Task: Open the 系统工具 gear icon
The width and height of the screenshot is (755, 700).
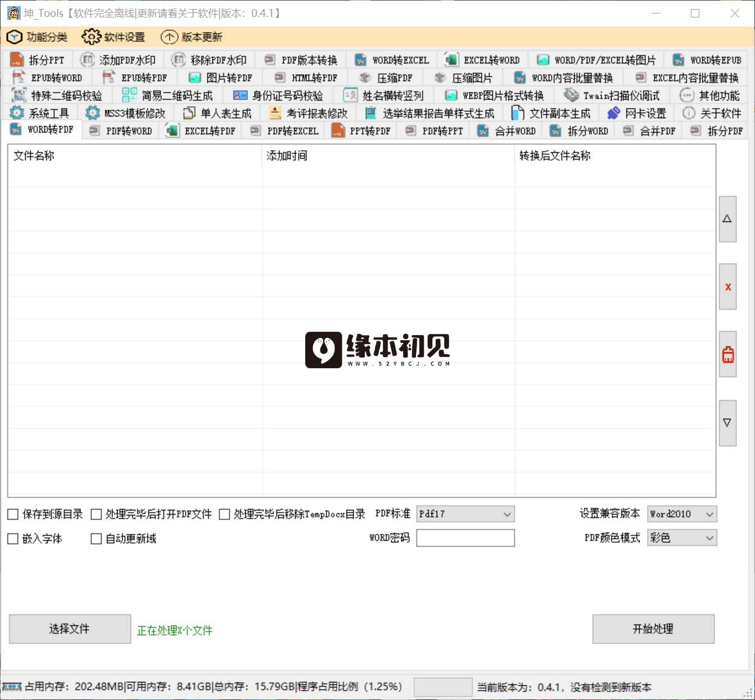Action: point(17,113)
